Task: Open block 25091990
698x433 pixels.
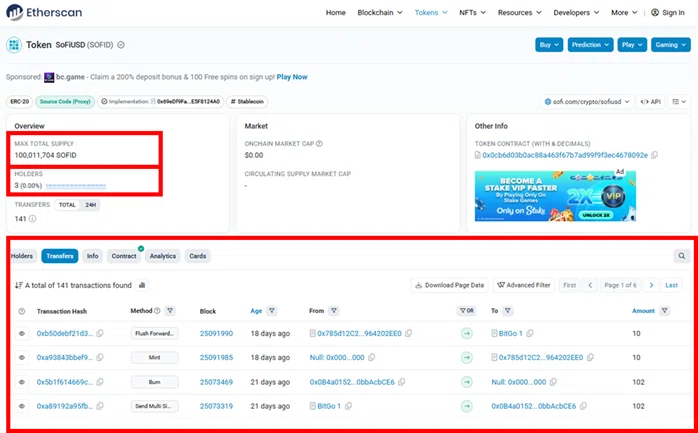Action: [x=216, y=333]
